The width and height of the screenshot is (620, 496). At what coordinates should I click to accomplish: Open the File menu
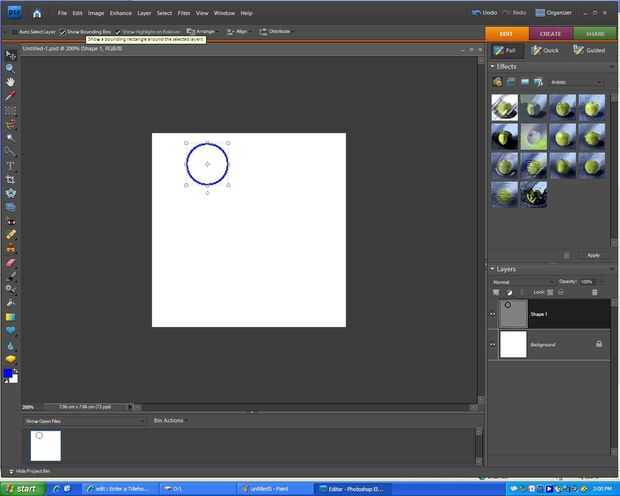click(x=62, y=13)
